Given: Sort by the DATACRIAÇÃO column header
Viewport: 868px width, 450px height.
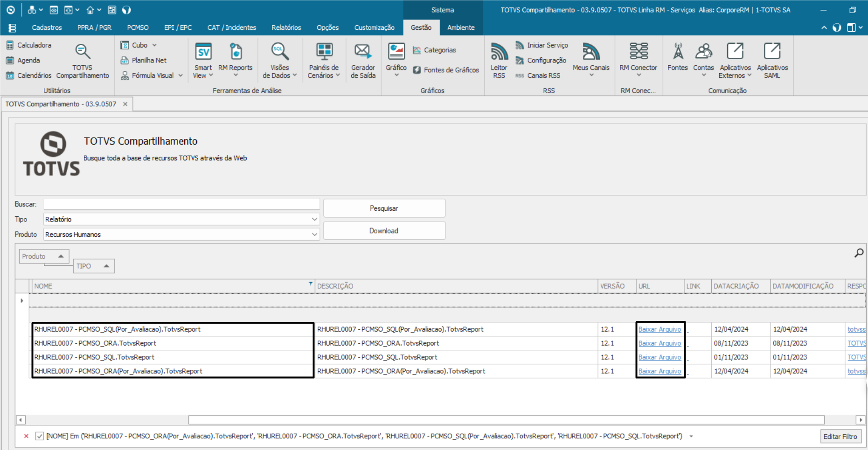Looking at the screenshot, I should coord(741,286).
